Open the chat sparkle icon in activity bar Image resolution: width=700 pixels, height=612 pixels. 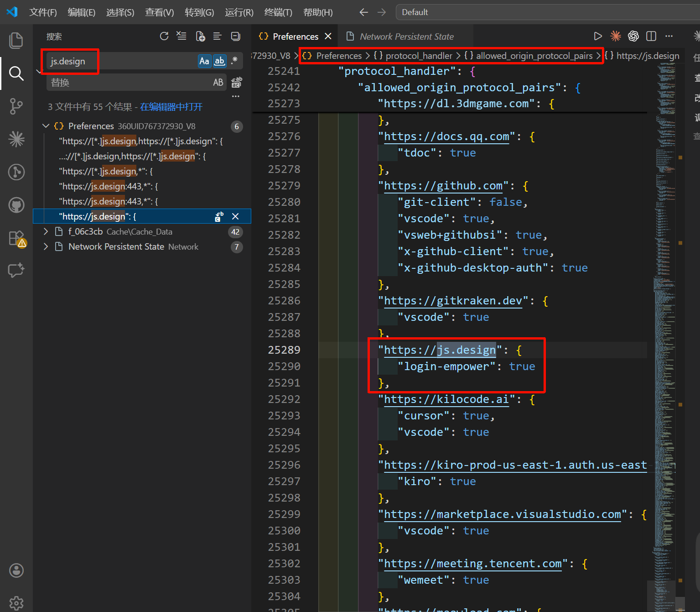pyautogui.click(x=16, y=271)
